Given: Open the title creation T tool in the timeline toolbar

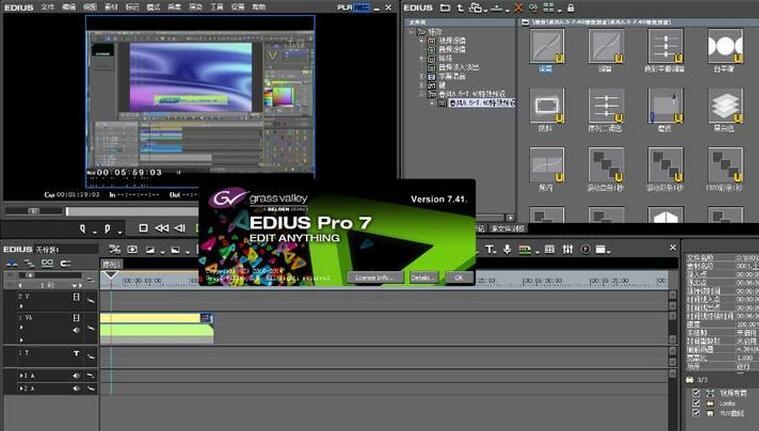Looking at the screenshot, I should (x=490, y=249).
